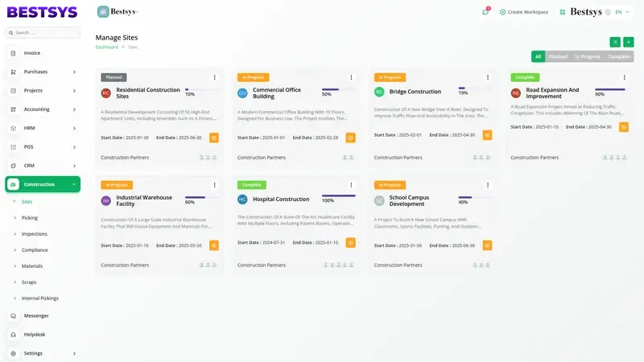Go to Materials submenu item
Screen dimensions: 644x362
pyautogui.click(x=32, y=265)
